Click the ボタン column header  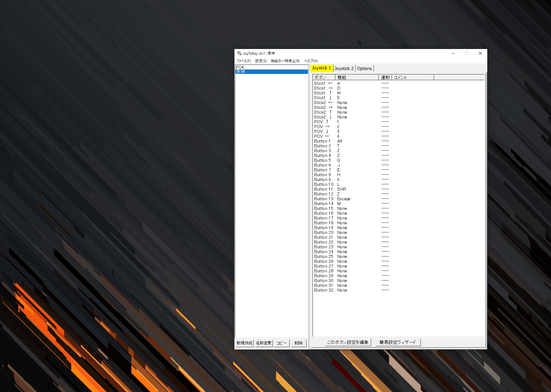click(x=323, y=77)
